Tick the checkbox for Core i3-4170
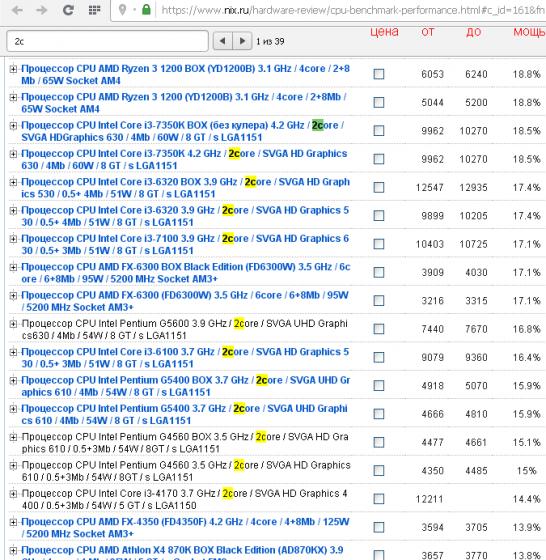This screenshot has width=546, height=560. [379, 499]
